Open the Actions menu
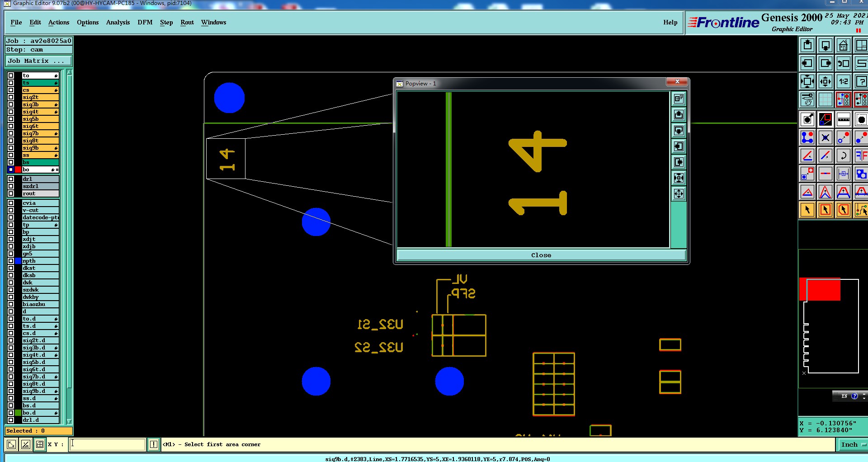Image resolution: width=868 pixels, height=462 pixels. pyautogui.click(x=59, y=22)
